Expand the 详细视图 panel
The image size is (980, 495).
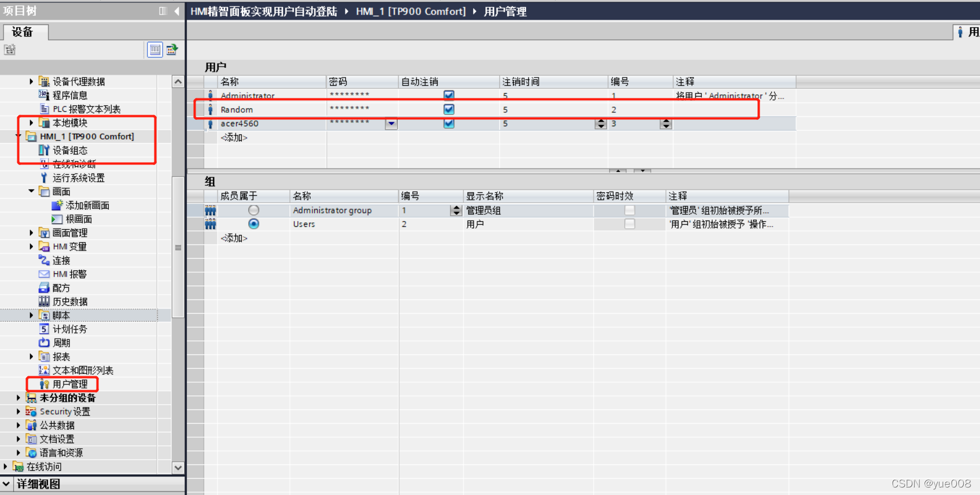(6, 484)
